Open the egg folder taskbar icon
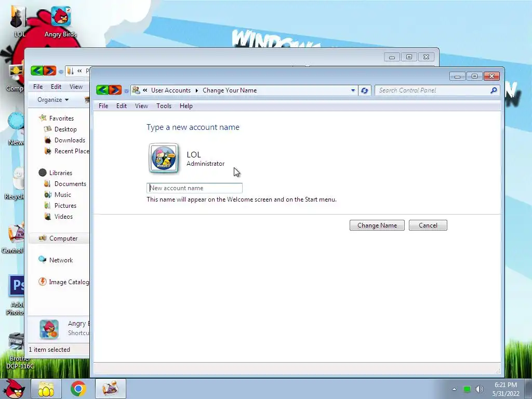Viewport: 532px width, 399px height. [46, 389]
